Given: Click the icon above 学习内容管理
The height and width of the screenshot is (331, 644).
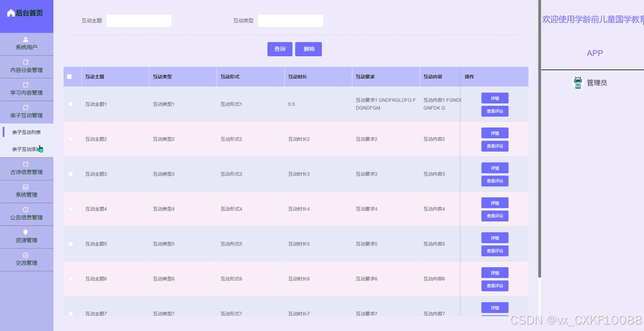Looking at the screenshot, I should (26, 85).
